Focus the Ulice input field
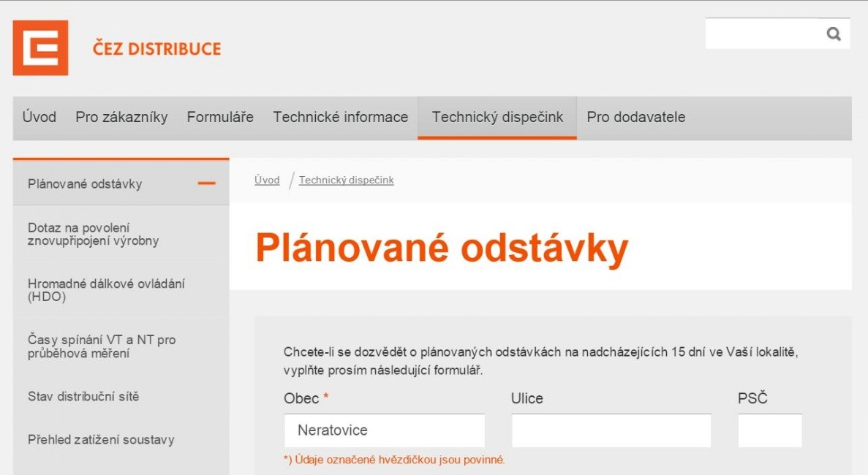The width and height of the screenshot is (868, 475). (611, 430)
